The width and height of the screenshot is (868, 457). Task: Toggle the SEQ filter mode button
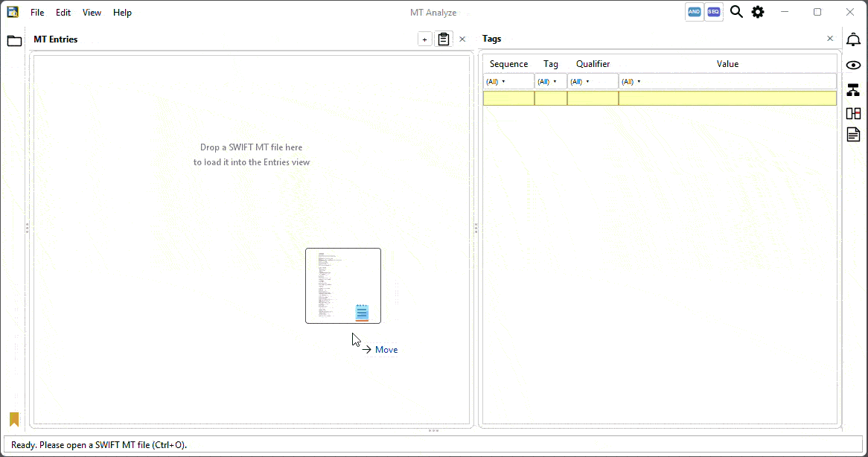coord(714,12)
